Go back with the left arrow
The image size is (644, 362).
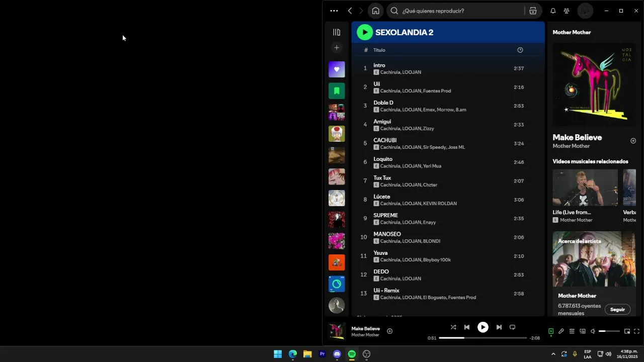350,11
